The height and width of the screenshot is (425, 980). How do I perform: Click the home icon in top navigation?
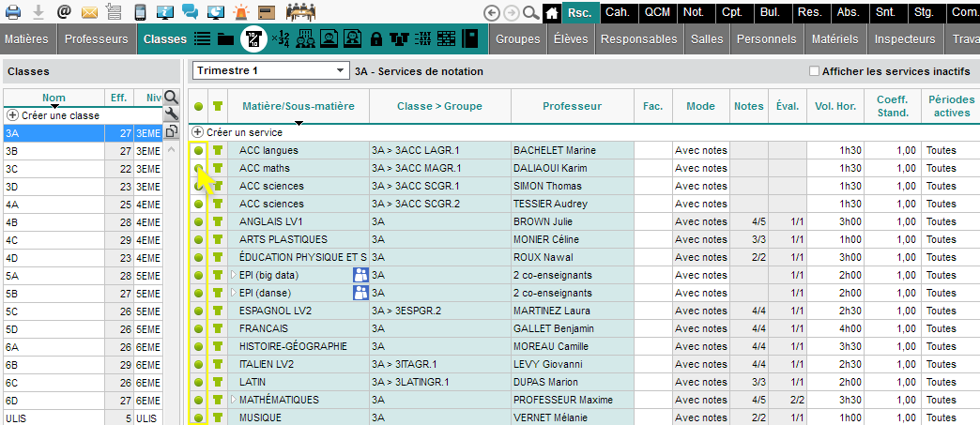[552, 12]
